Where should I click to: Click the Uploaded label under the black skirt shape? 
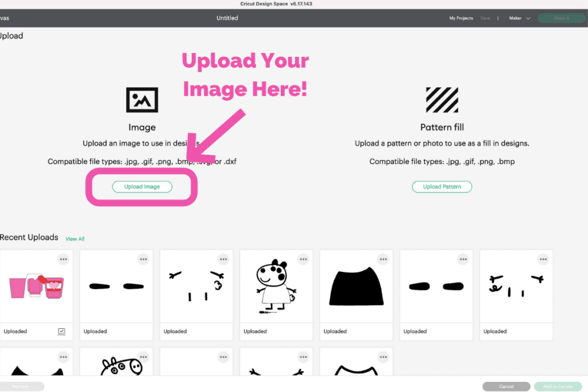pos(335,331)
